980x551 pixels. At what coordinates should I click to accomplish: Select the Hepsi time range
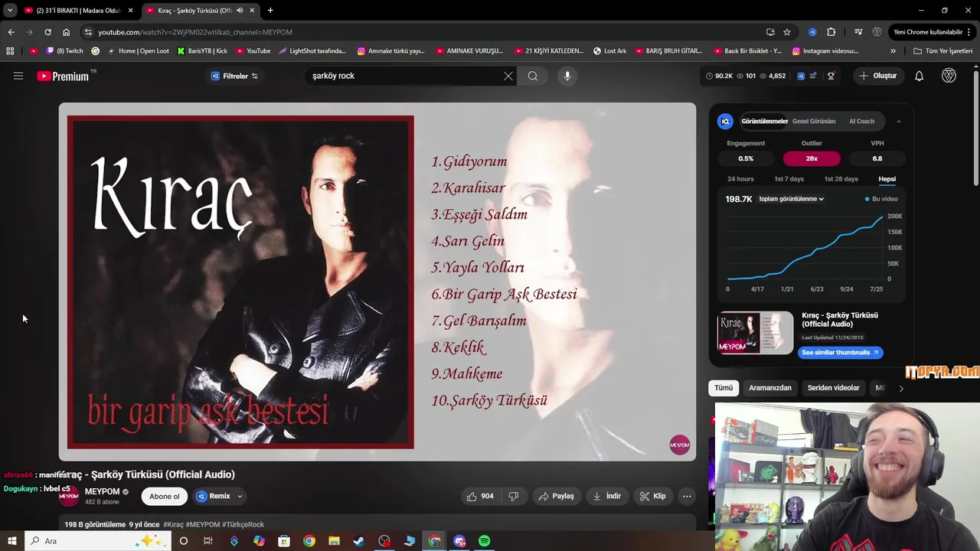pyautogui.click(x=887, y=179)
